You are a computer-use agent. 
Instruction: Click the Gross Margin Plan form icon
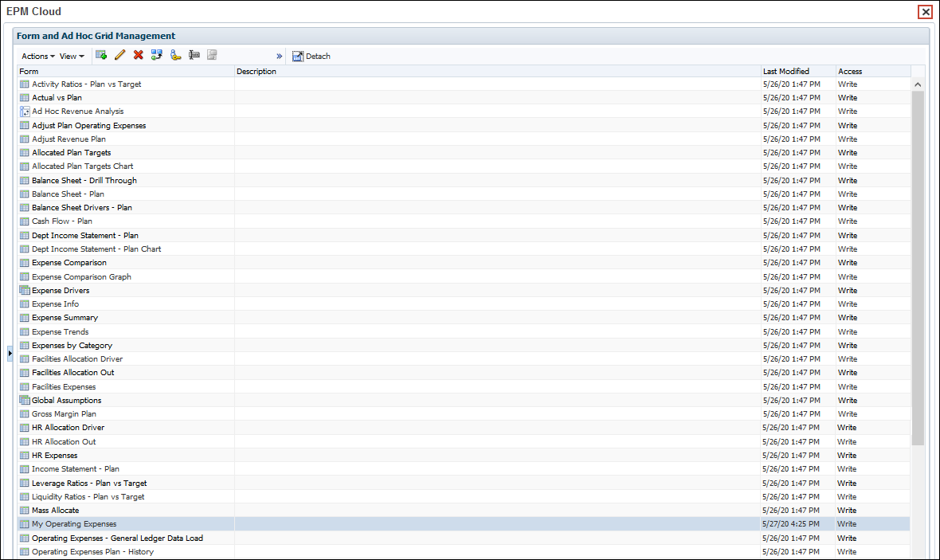click(25, 413)
